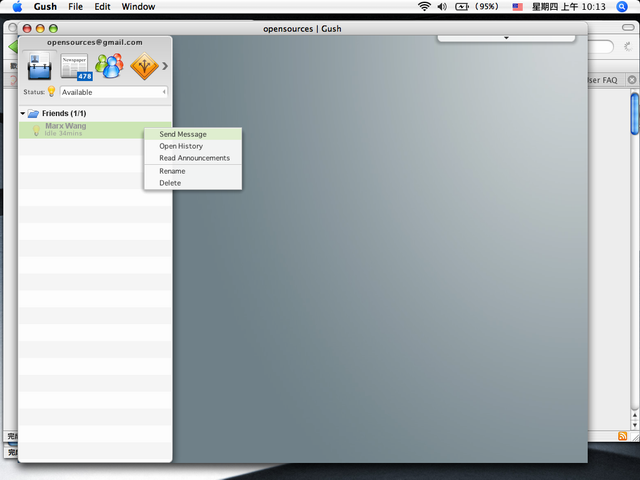Choose Delete from the context menu

193,182
